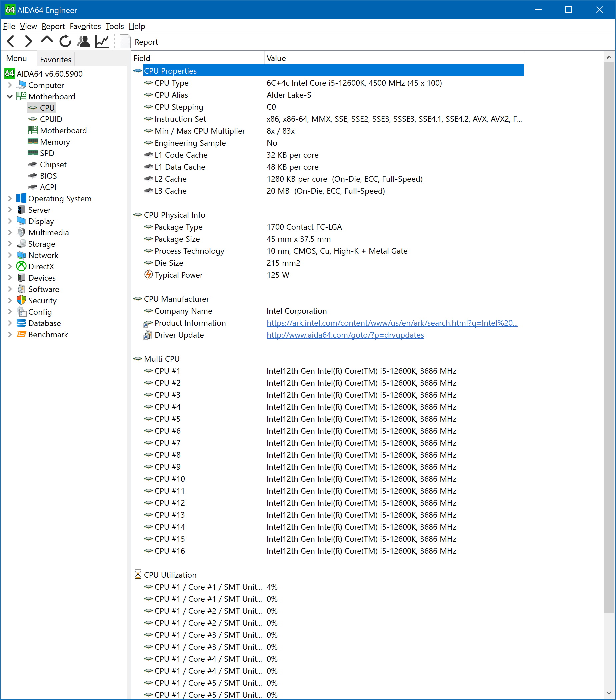The height and width of the screenshot is (700, 616).
Task: Expand the Storage tree node
Action: [x=10, y=244]
